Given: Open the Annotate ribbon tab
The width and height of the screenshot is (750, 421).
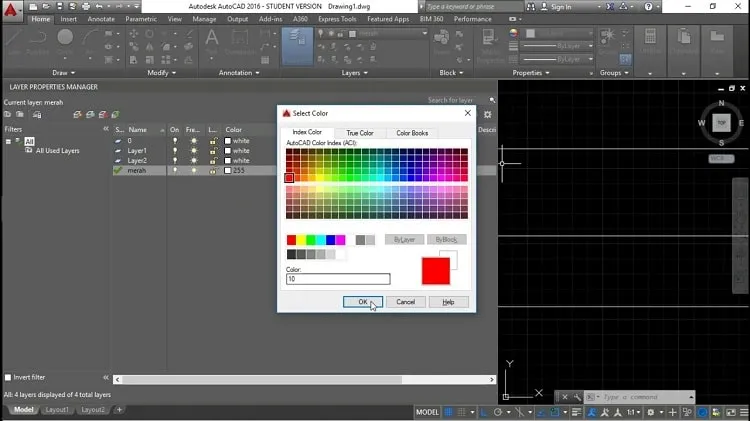Looking at the screenshot, I should (x=101, y=19).
